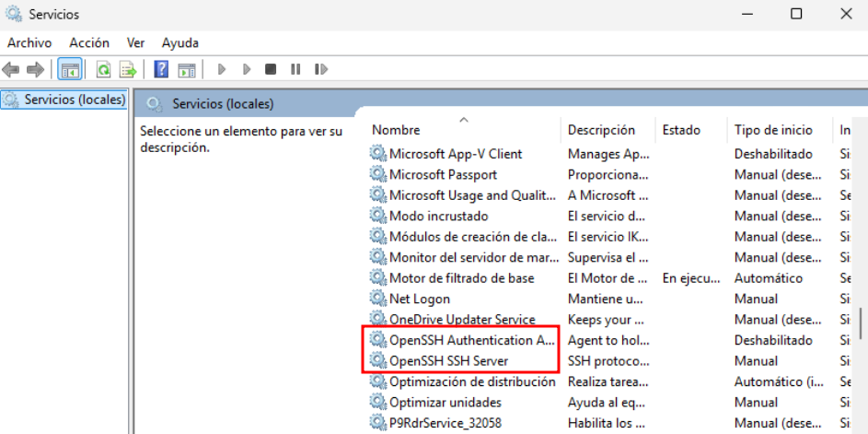The width and height of the screenshot is (868, 434).
Task: Sort list by the Estado column header
Action: tap(681, 130)
